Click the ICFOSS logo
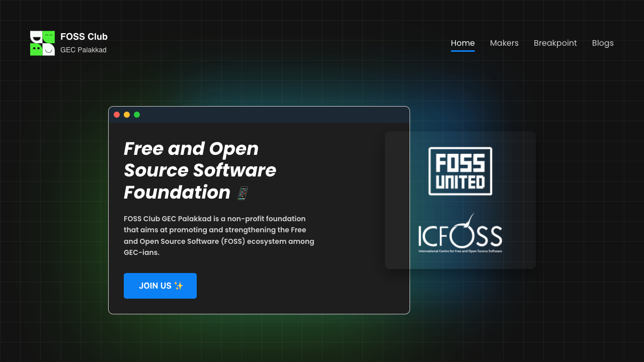Screen dimensions: 644x362 (x=460, y=233)
